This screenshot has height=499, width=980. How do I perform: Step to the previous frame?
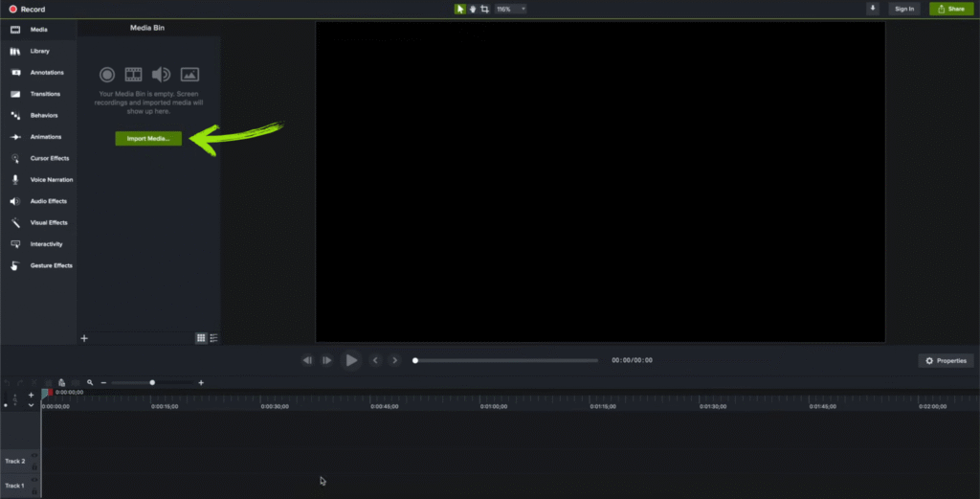click(307, 360)
